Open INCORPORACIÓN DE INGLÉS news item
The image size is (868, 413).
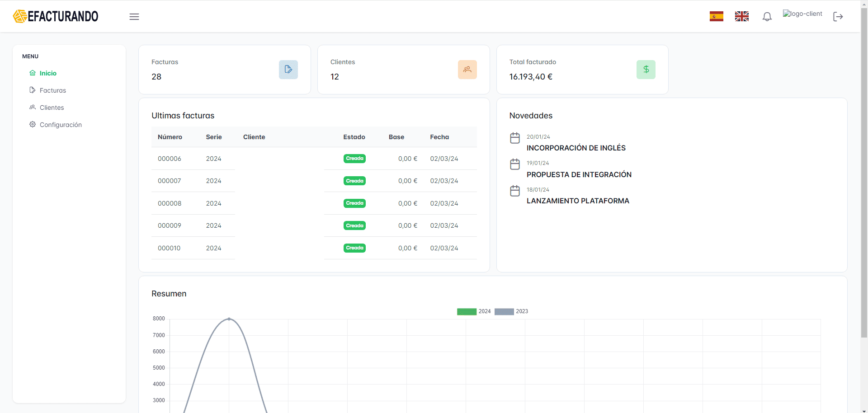[576, 148]
